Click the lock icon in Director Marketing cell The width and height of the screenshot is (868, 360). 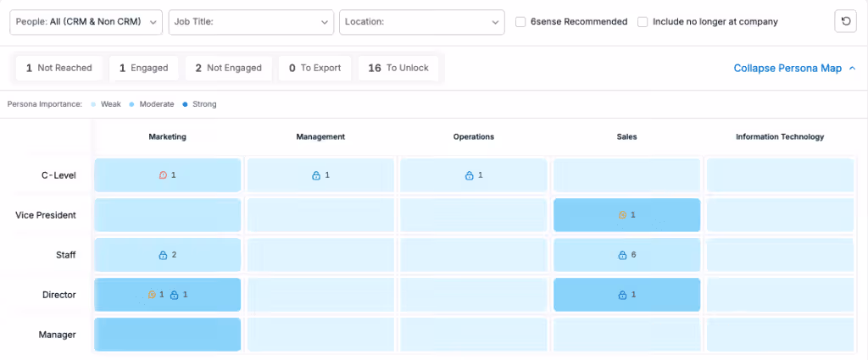pyautogui.click(x=175, y=295)
